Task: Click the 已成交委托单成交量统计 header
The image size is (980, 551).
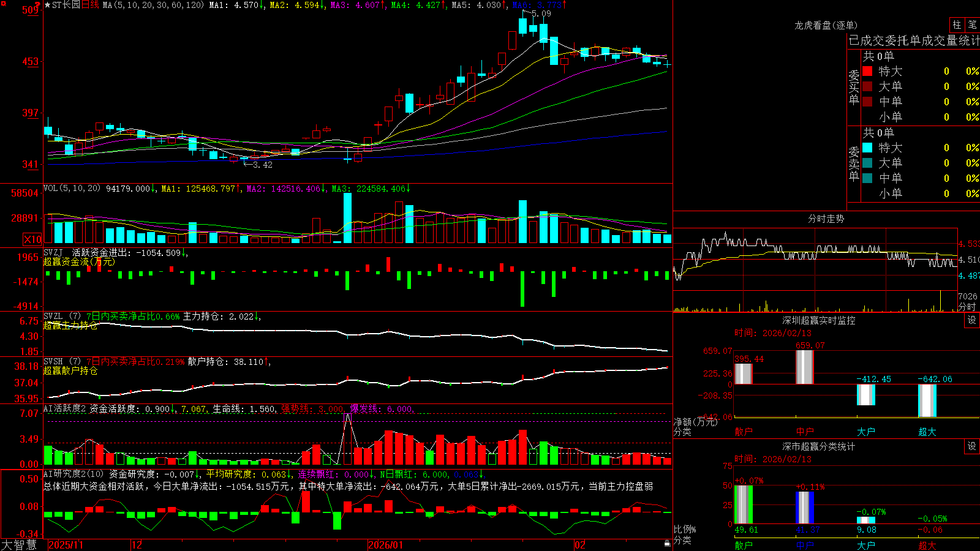Action: pyautogui.click(x=914, y=40)
